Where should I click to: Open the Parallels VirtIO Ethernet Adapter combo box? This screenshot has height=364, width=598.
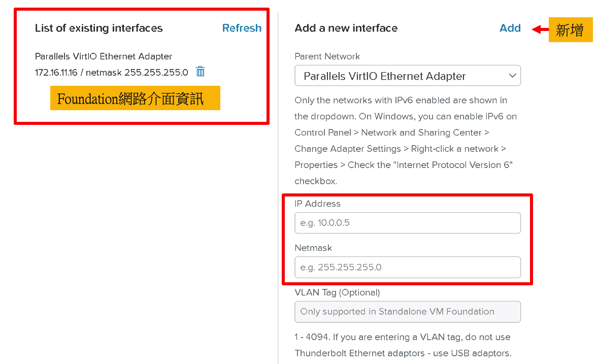407,76
